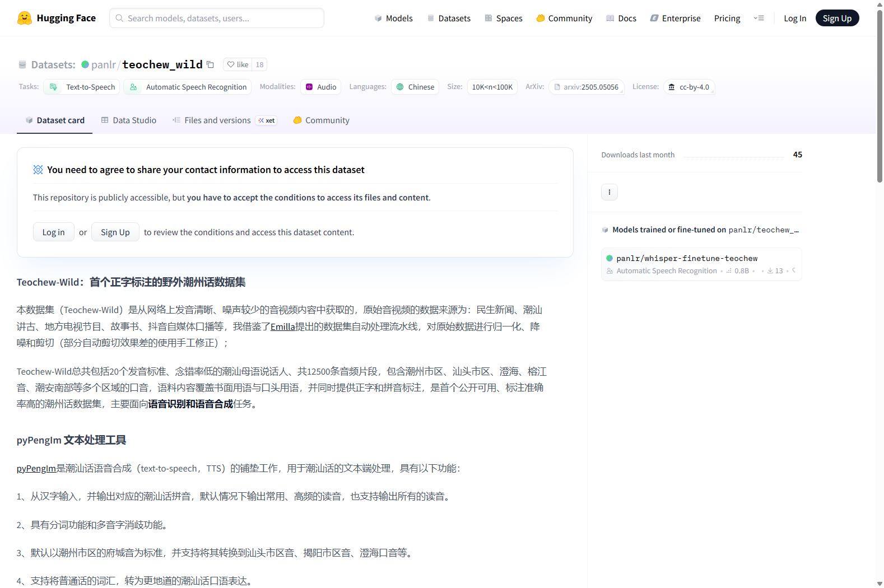This screenshot has height=588, width=884.
Task: Open panlr/whisper-finetune-teochew model card
Action: 701,264
